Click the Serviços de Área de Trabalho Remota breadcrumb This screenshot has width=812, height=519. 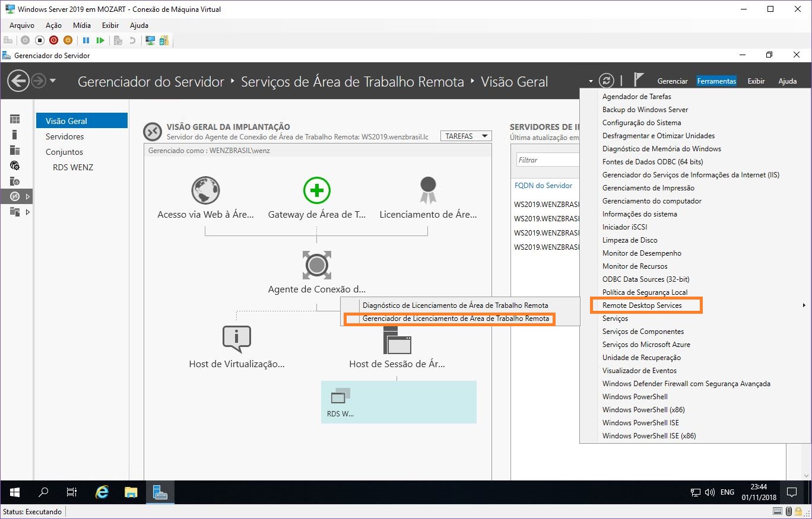353,82
